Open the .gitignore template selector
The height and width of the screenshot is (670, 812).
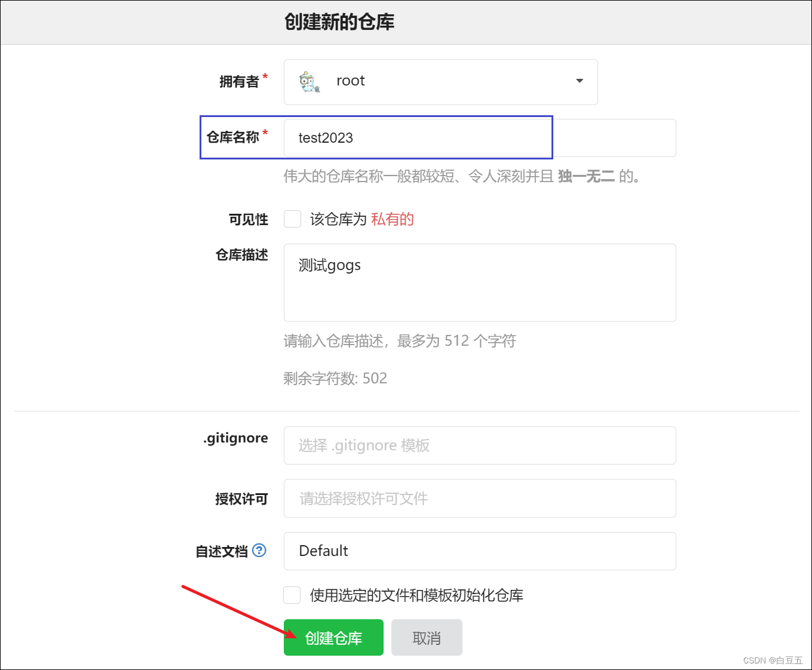(480, 445)
